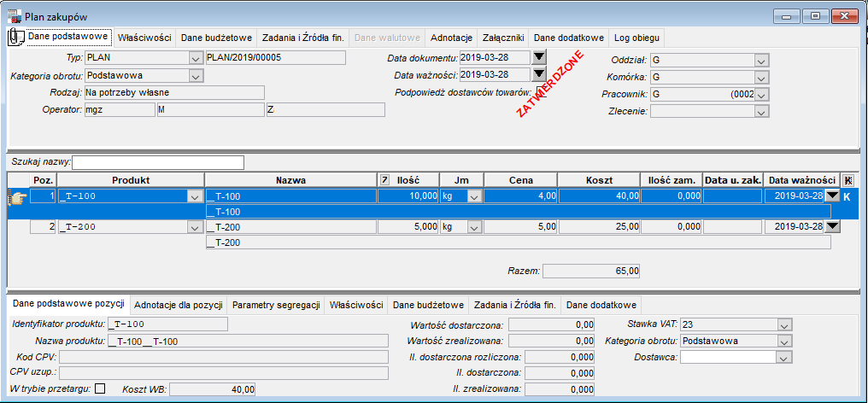Open the top Dane dodatkowe tab
This screenshot has width=868, height=403.
coord(568,38)
